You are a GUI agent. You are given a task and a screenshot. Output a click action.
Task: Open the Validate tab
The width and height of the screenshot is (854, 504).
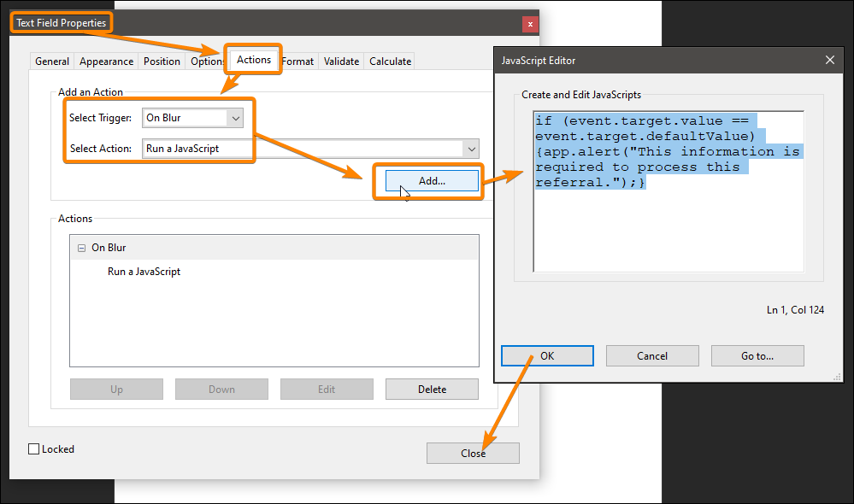pos(341,61)
